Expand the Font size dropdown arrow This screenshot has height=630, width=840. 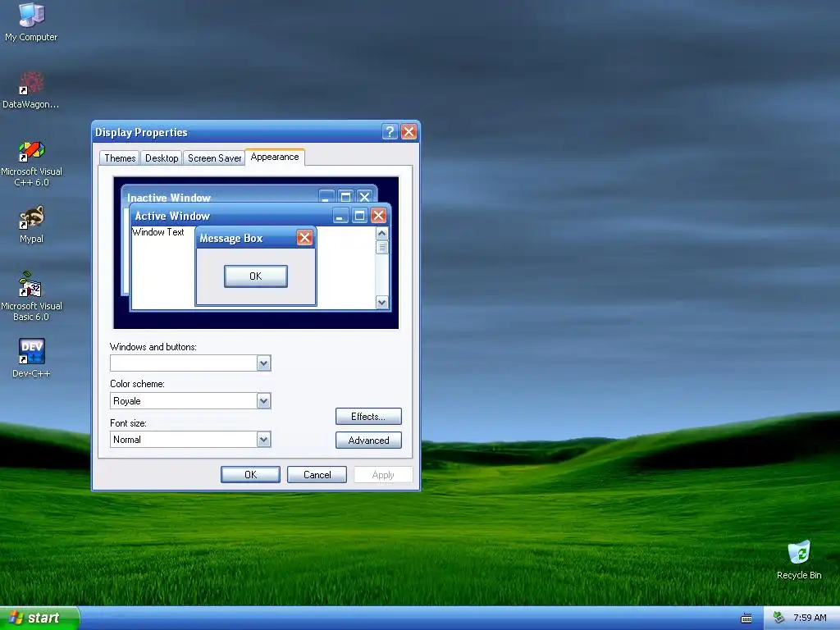pyautogui.click(x=263, y=440)
